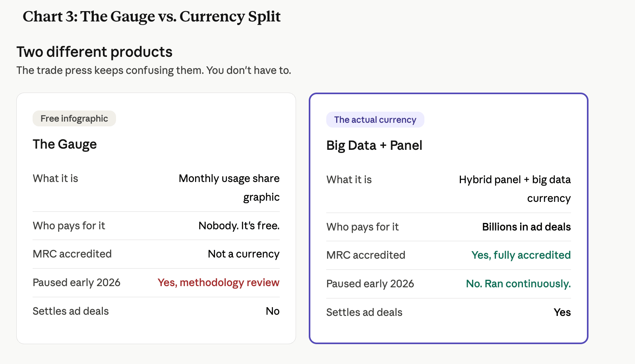The height and width of the screenshot is (364, 635).
Task: Click the "Nobody. It's free." text
Action: pyautogui.click(x=239, y=226)
